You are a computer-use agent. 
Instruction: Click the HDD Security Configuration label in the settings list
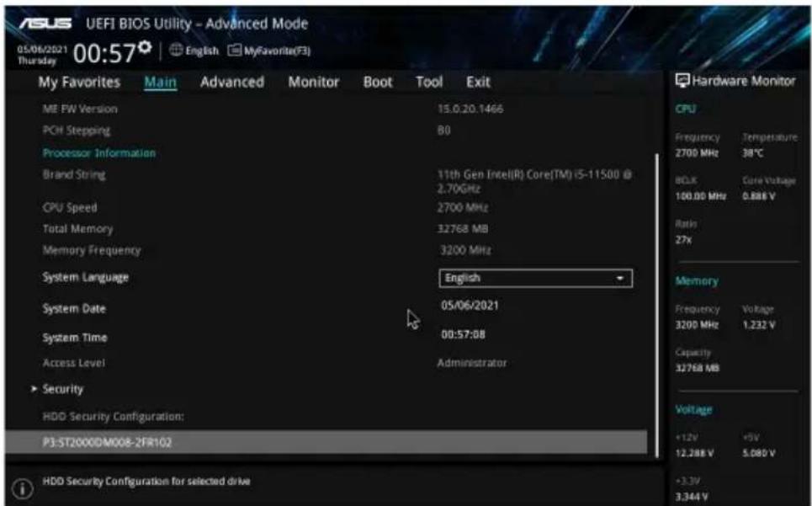(113, 416)
